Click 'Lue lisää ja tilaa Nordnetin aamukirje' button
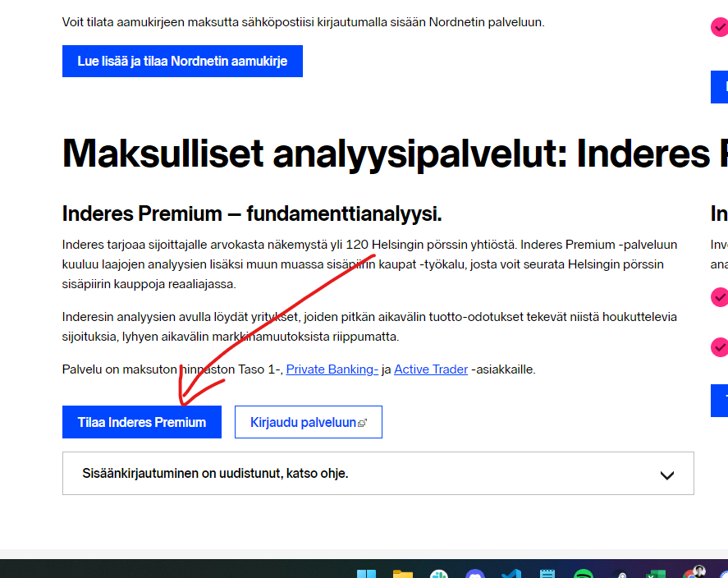This screenshot has width=728, height=578. (x=182, y=61)
